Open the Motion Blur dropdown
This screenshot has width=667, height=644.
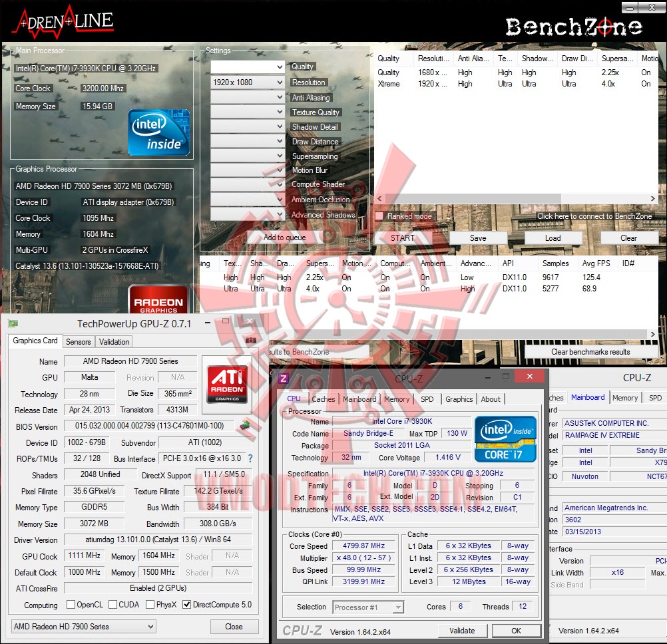click(248, 170)
